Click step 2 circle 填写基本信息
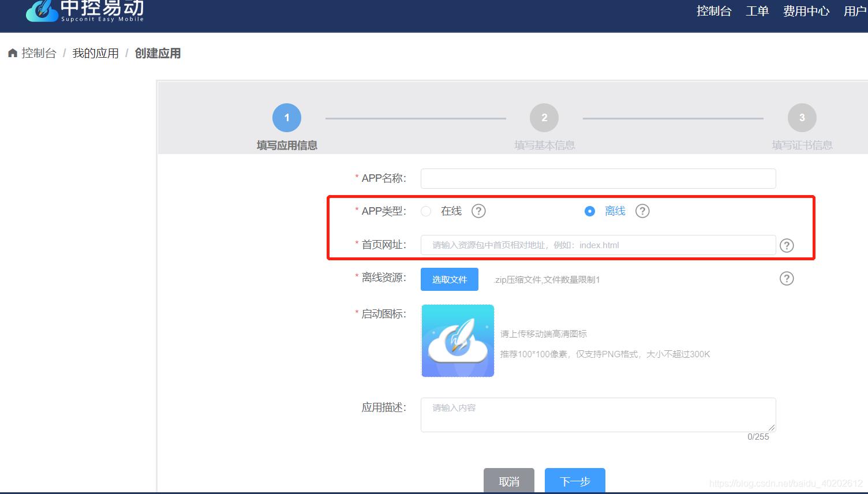 point(543,117)
